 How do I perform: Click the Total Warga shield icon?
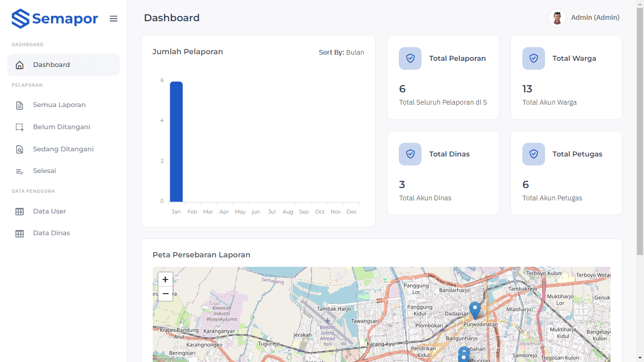coord(534,58)
